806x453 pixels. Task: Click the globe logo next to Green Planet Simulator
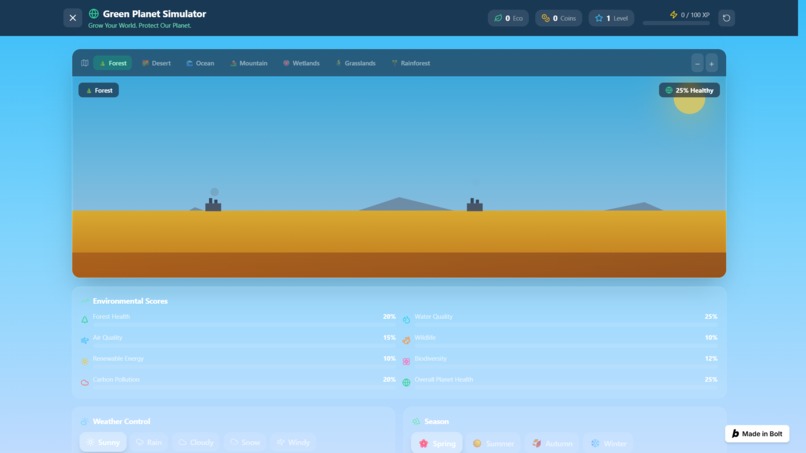coord(94,14)
